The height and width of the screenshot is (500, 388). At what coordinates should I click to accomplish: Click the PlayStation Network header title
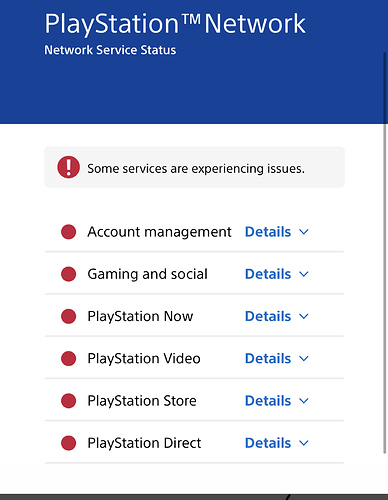(x=175, y=24)
